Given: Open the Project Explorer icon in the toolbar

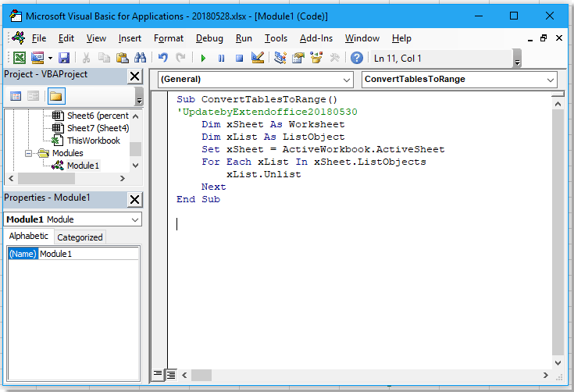Looking at the screenshot, I should (280, 58).
